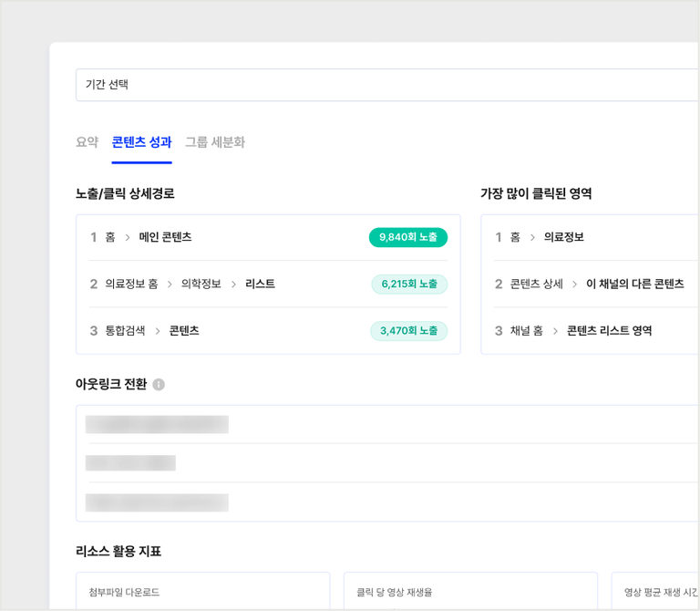Click the chevron after 통합검색

coord(157,331)
